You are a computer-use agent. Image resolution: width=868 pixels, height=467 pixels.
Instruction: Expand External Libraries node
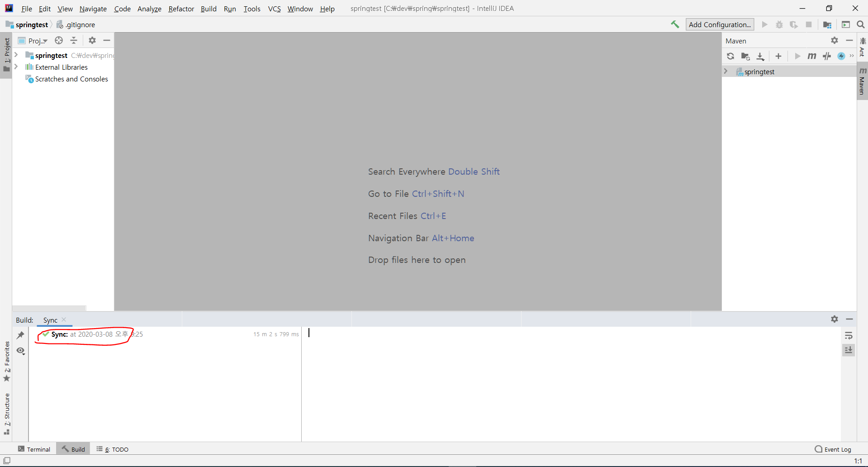16,67
